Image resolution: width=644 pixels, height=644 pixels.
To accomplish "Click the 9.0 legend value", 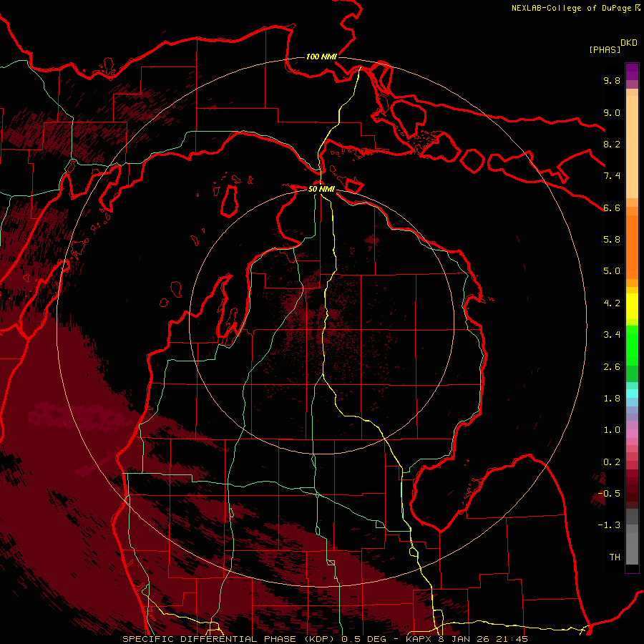I will [612, 112].
